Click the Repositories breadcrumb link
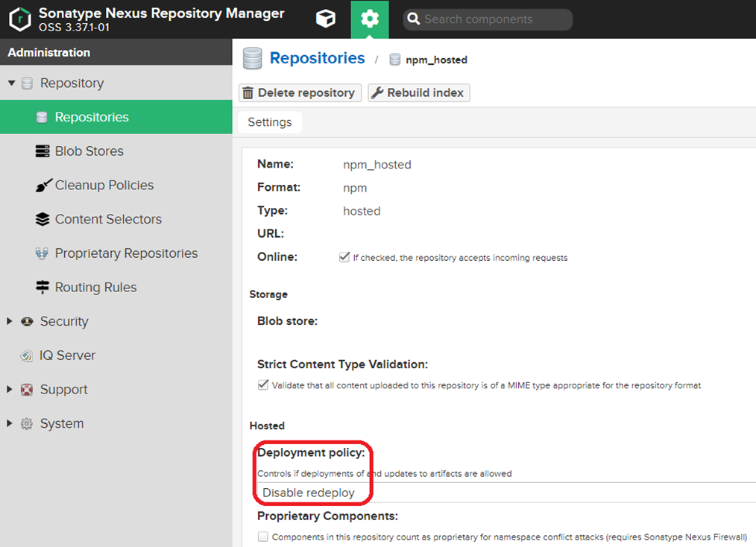 pyautogui.click(x=318, y=58)
